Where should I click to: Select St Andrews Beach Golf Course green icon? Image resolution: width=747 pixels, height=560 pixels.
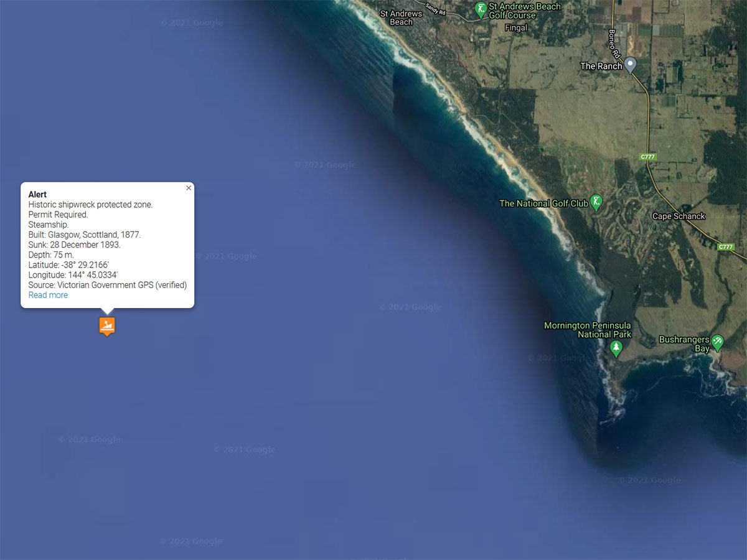coord(481,9)
